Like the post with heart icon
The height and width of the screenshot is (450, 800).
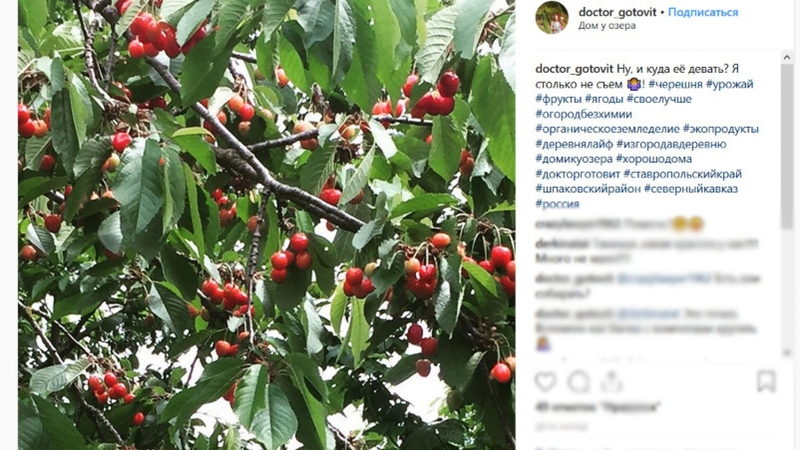[x=545, y=382]
